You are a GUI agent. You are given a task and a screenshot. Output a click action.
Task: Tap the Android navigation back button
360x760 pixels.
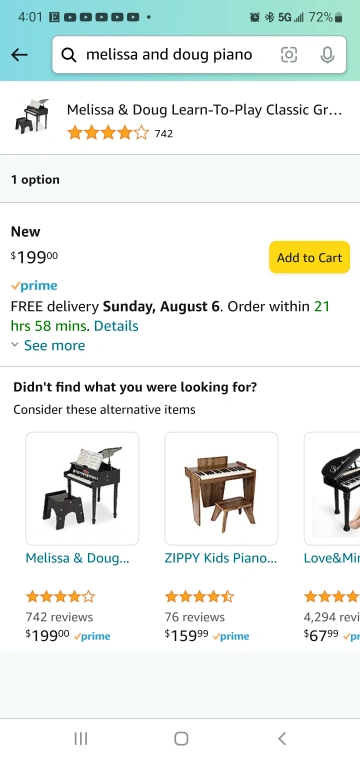pos(282,739)
